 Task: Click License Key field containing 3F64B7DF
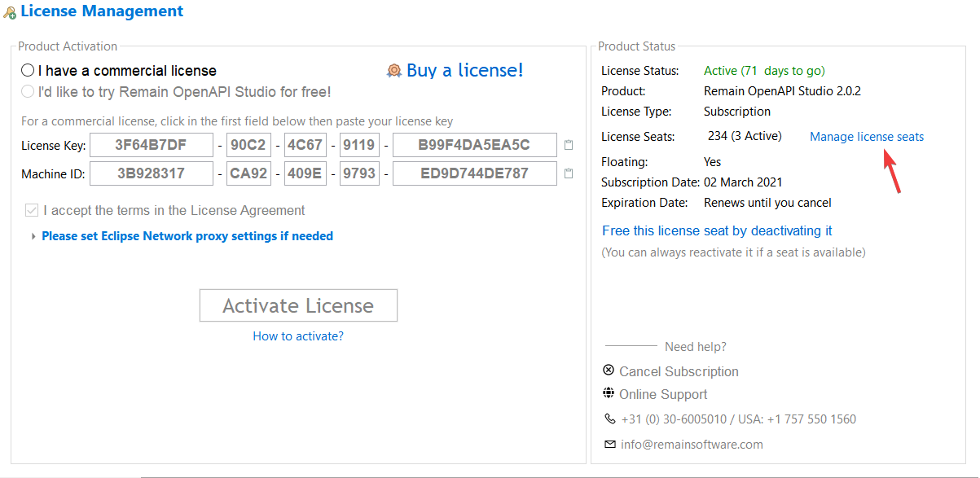coord(152,145)
